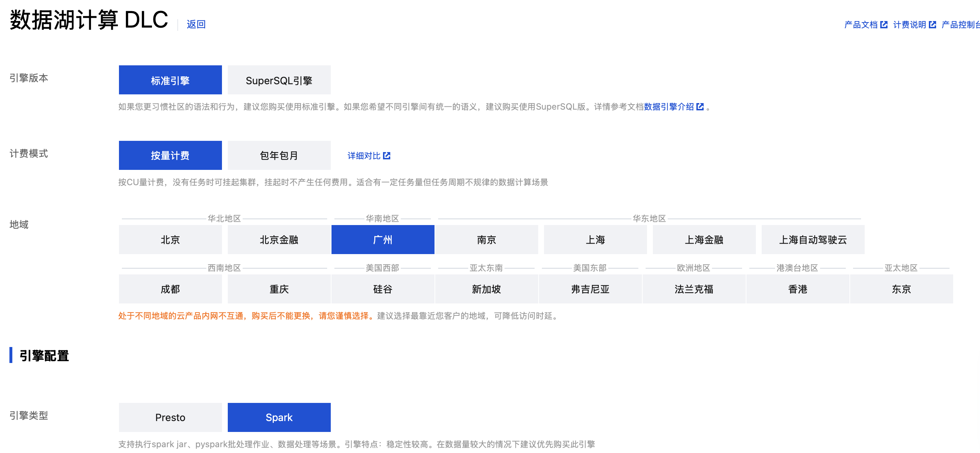
Task: Select 东京 region
Action: coord(901,289)
